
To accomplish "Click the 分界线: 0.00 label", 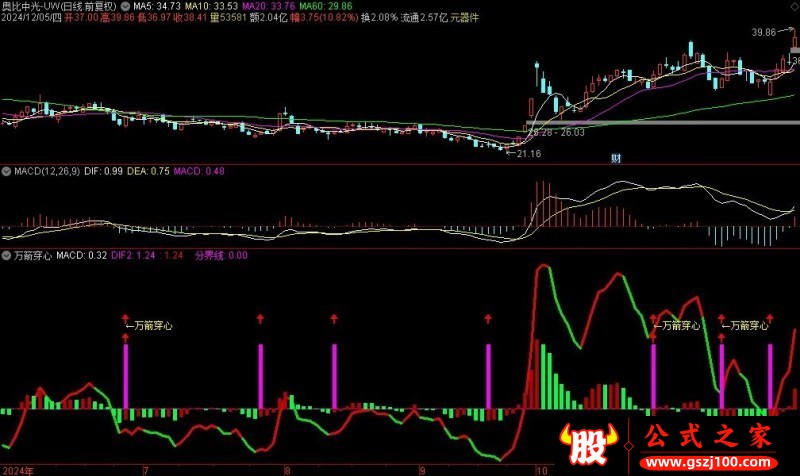I will click(x=221, y=256).
